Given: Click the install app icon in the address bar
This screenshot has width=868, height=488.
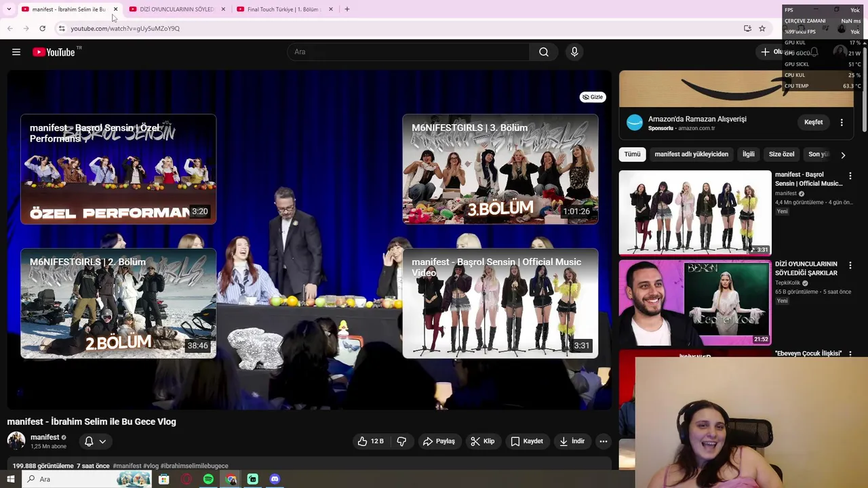Looking at the screenshot, I should [747, 28].
